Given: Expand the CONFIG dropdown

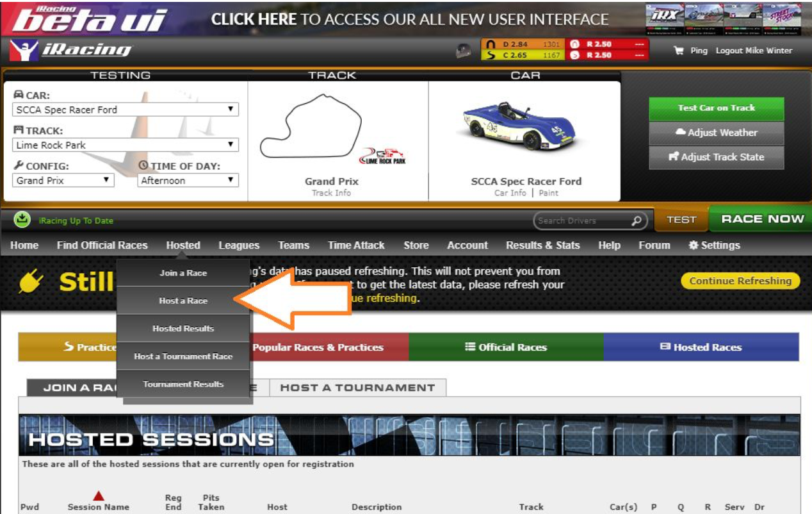Looking at the screenshot, I should point(63,180).
